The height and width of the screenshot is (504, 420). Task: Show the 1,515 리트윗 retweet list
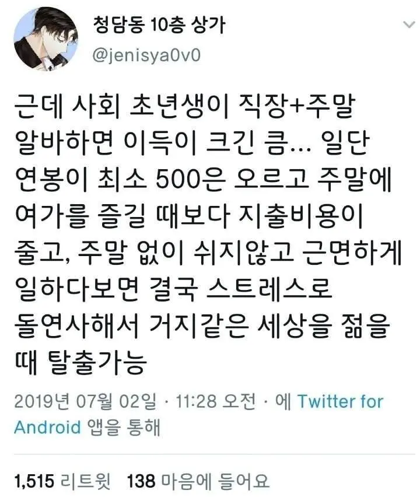pyautogui.click(x=62, y=481)
